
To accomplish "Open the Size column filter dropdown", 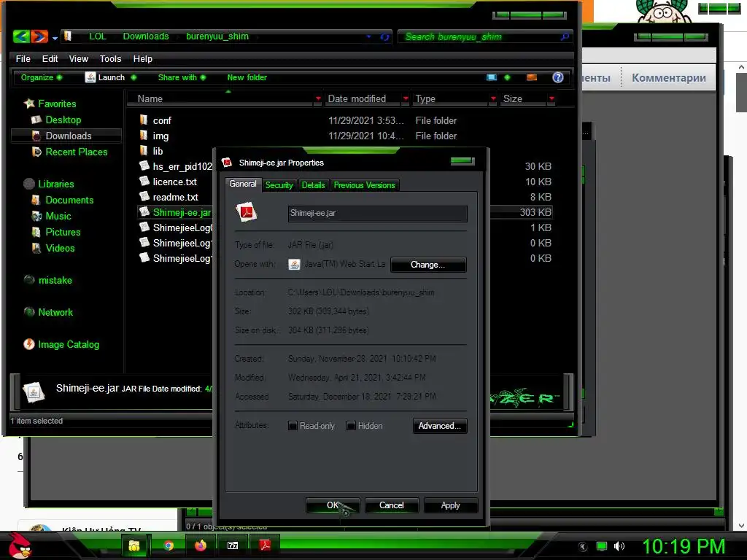I will (x=551, y=98).
